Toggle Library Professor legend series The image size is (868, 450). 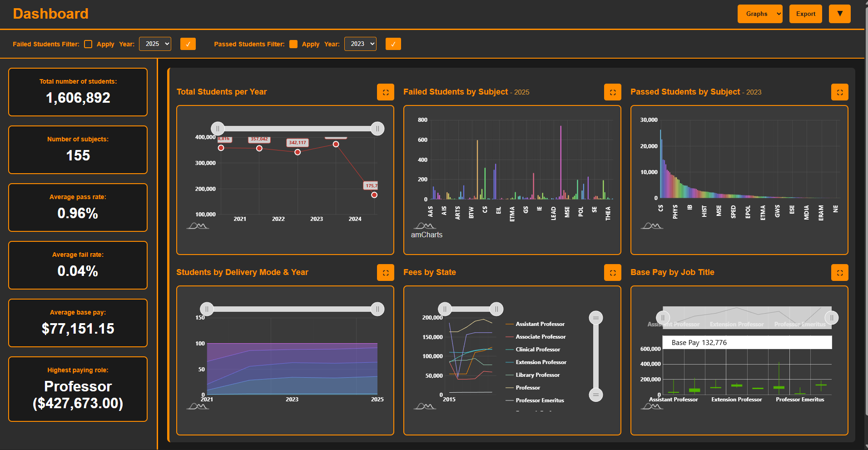tap(532, 375)
